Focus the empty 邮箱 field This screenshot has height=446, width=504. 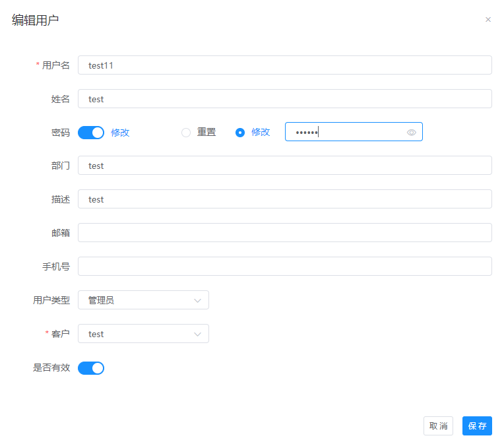point(284,233)
